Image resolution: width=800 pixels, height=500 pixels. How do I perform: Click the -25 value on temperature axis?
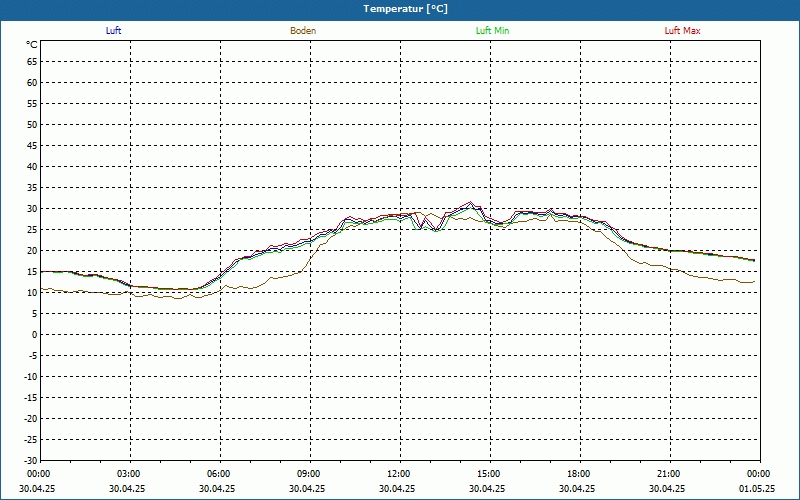click(x=30, y=440)
